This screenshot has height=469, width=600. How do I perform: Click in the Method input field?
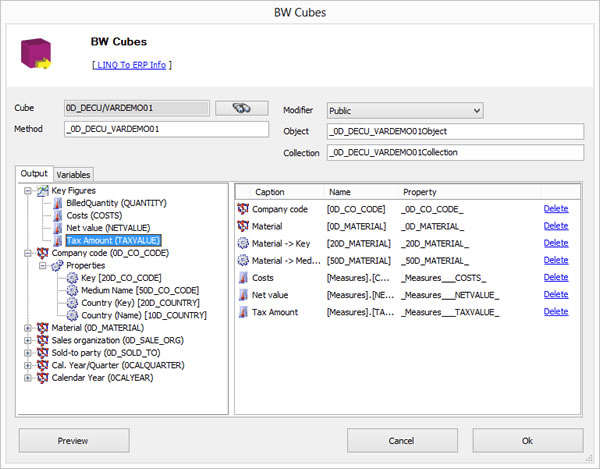coord(166,129)
